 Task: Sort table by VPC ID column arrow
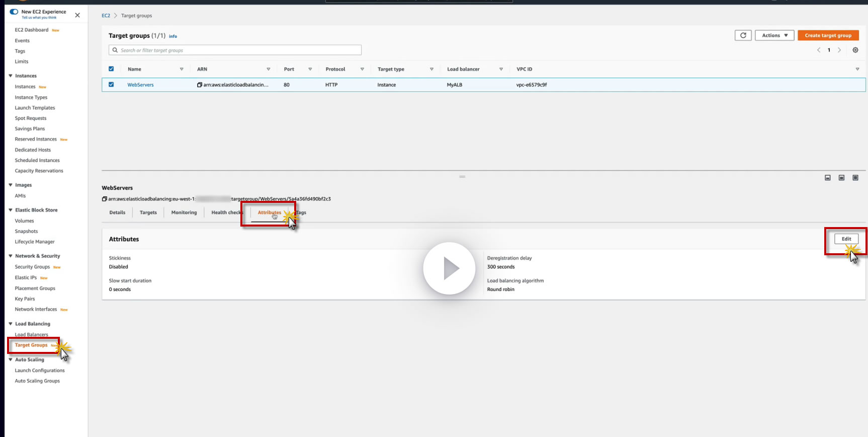point(857,69)
